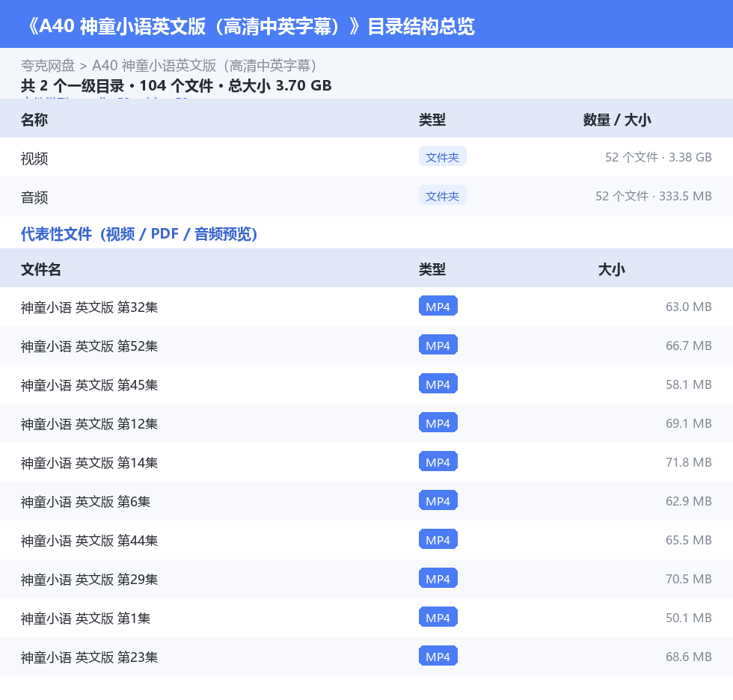Click the MP4 badge for 第1集
Image resolution: width=733 pixels, height=700 pixels.
coord(438,617)
